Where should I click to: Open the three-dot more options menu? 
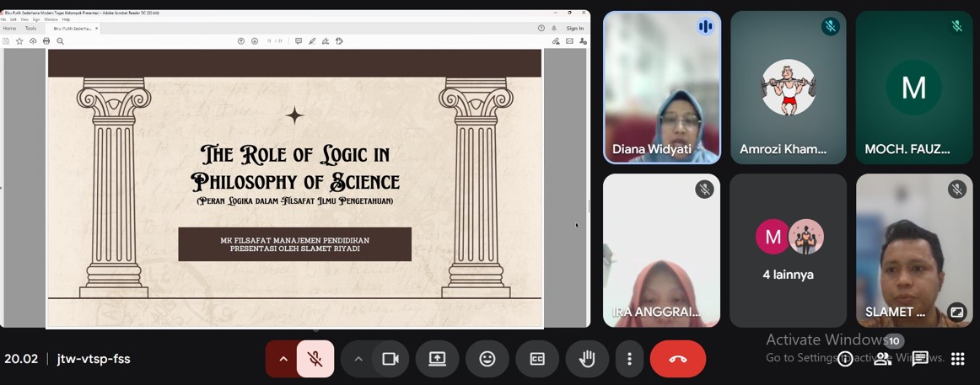click(x=629, y=359)
